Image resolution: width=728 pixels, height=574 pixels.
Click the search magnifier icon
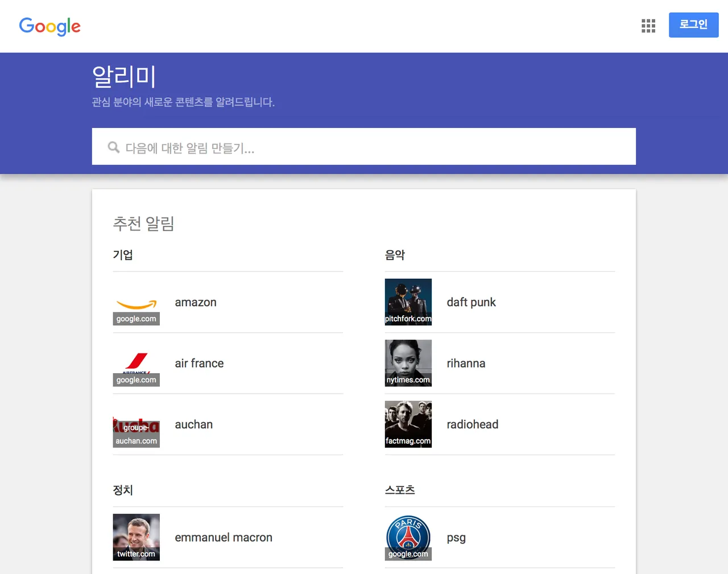pyautogui.click(x=114, y=147)
